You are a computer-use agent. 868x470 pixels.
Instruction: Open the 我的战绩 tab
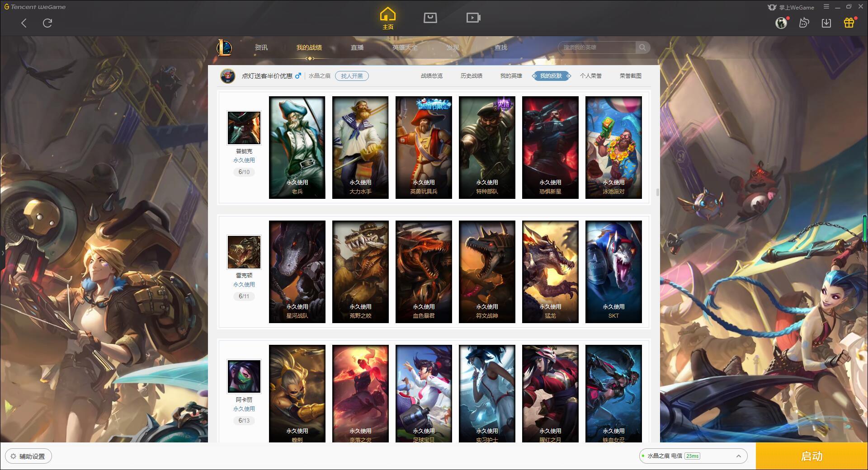(x=309, y=47)
